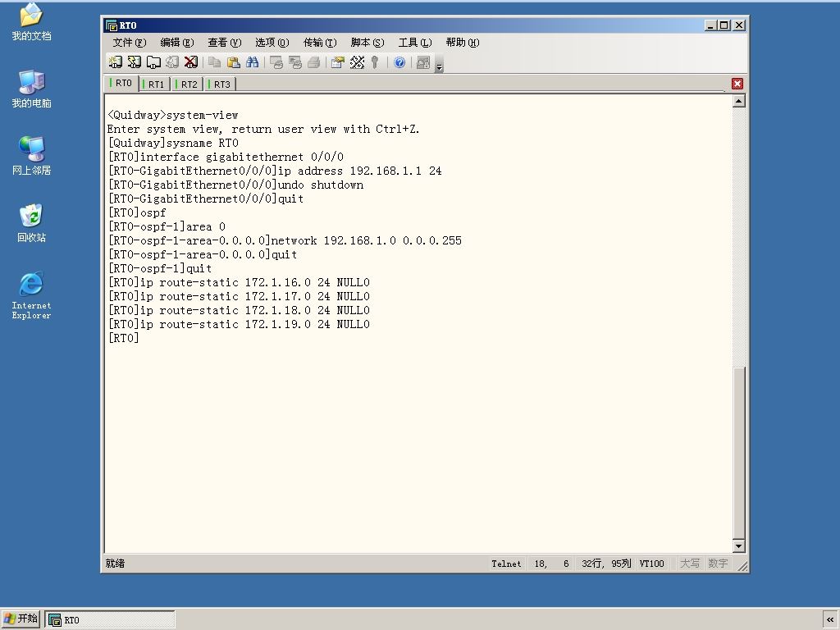
Task: Click the Connect in Tab icon
Action: pyautogui.click(x=153, y=62)
